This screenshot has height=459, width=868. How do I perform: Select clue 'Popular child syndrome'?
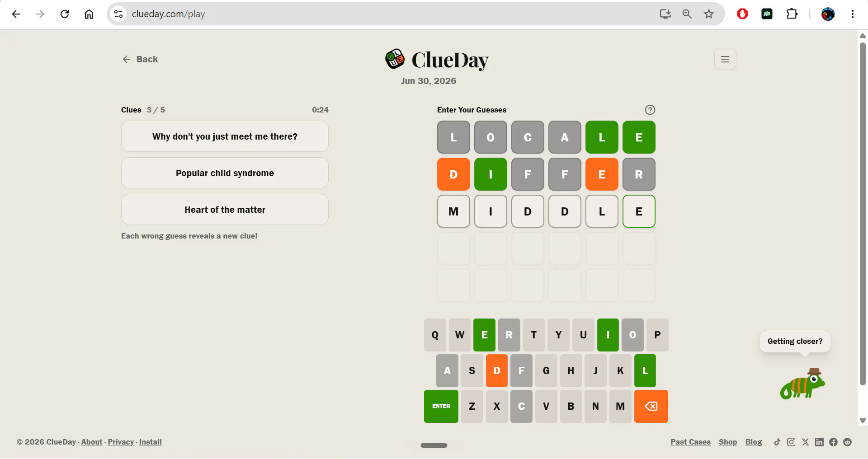[x=225, y=173]
